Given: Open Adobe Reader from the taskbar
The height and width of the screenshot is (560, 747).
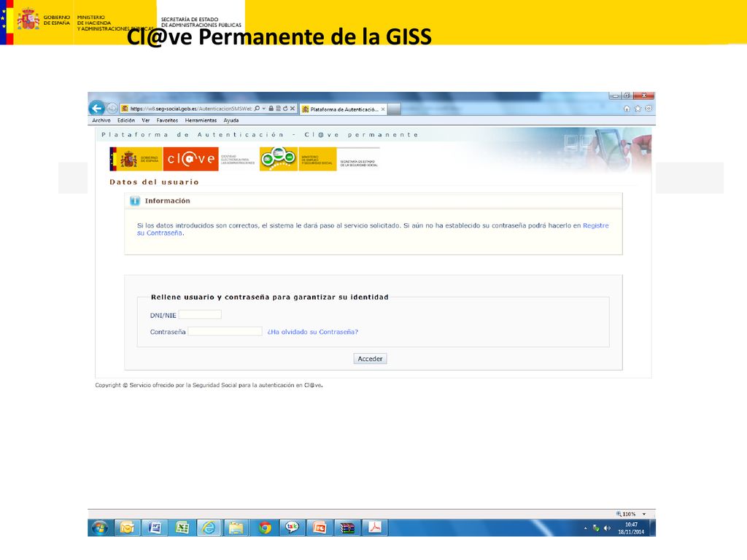Looking at the screenshot, I should (375, 528).
